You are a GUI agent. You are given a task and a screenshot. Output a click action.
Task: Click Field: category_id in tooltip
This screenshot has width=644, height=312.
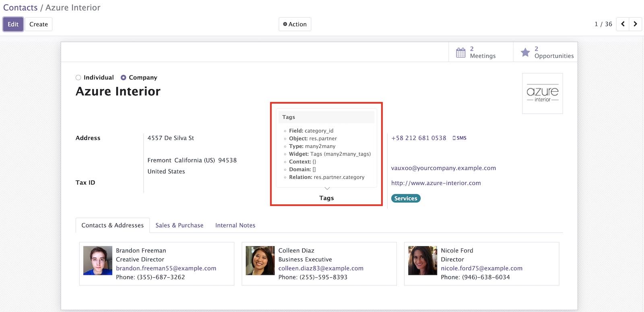click(311, 131)
